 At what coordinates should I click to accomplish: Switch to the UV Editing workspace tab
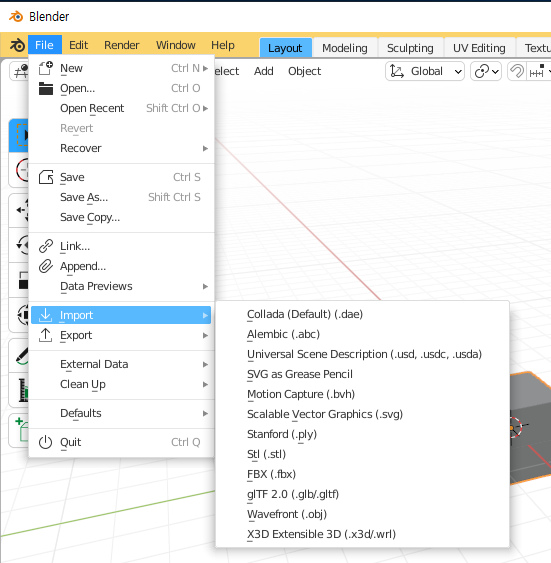(x=479, y=48)
